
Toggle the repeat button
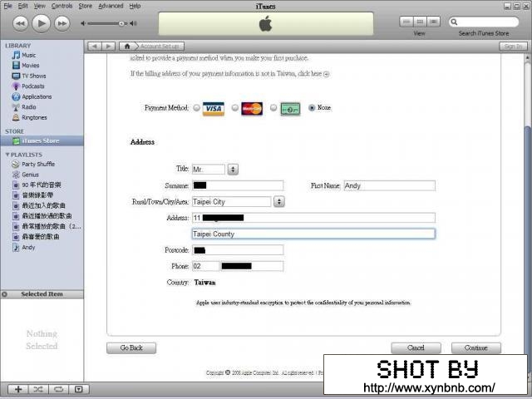(x=58, y=389)
